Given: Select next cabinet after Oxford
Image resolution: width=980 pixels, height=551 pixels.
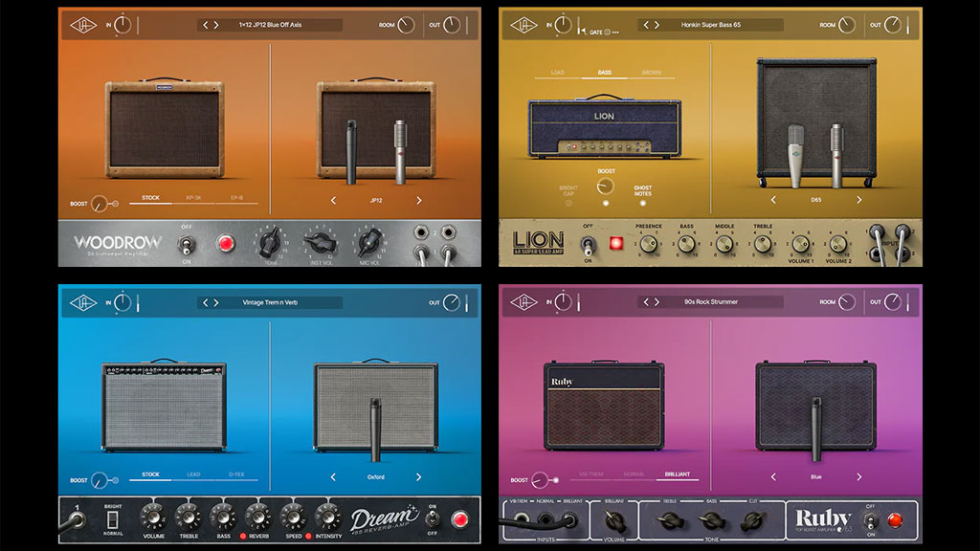Looking at the screenshot, I should [x=419, y=477].
